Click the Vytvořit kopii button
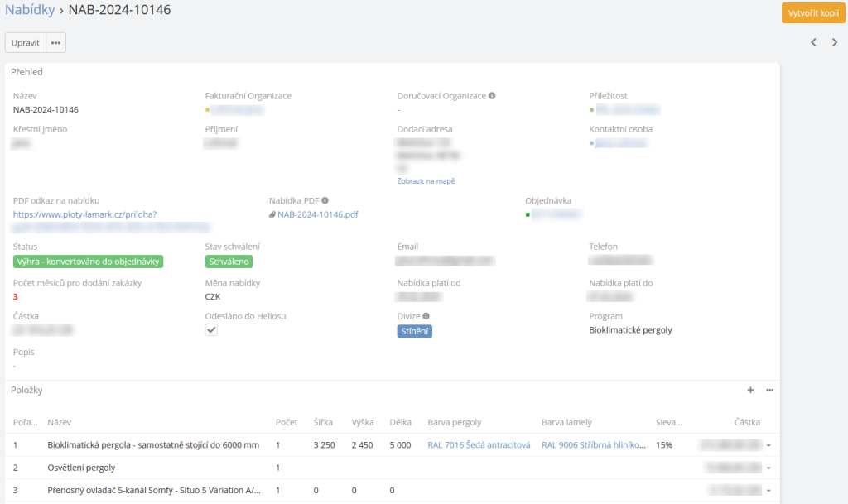This screenshot has height=504, width=848. coord(812,12)
